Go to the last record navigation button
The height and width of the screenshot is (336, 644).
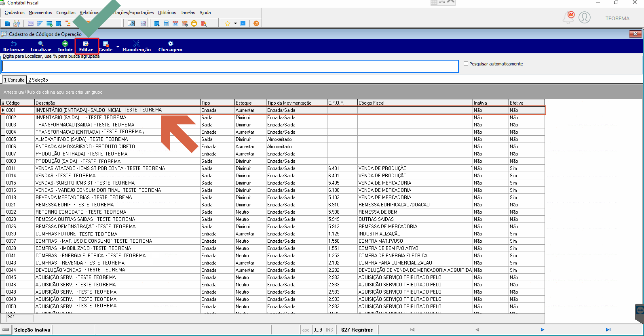pos(608,330)
